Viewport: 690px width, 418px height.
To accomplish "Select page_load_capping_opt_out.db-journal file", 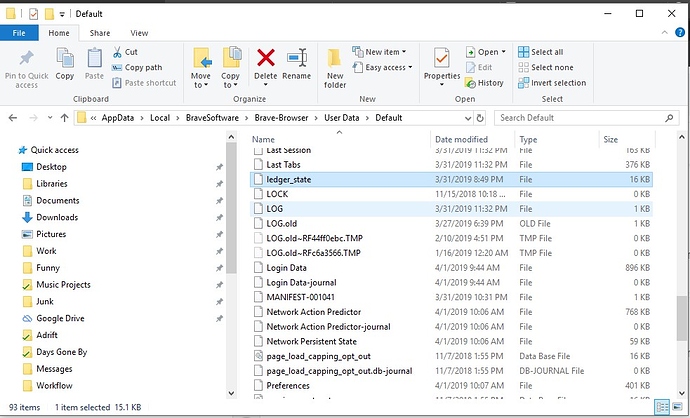I will (451, 371).
